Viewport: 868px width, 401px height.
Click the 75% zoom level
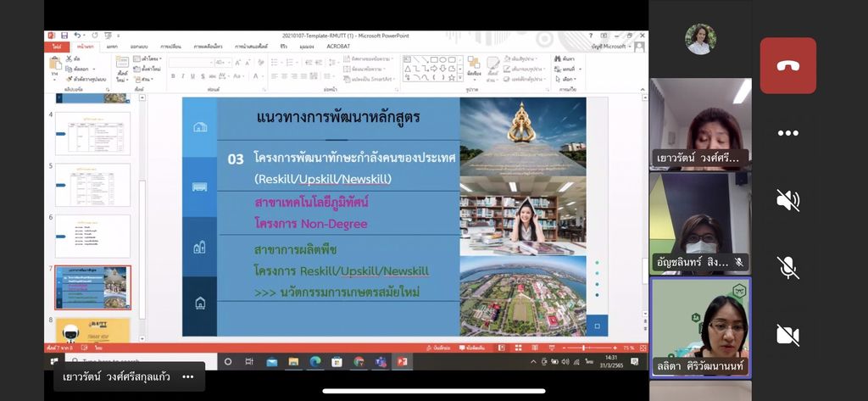(629, 348)
